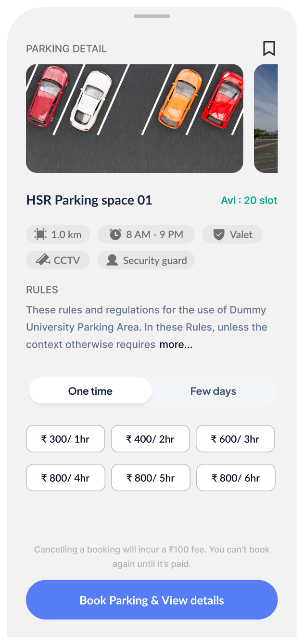Tap the Security guard person icon
This screenshot has height=644, width=304.
click(x=112, y=260)
